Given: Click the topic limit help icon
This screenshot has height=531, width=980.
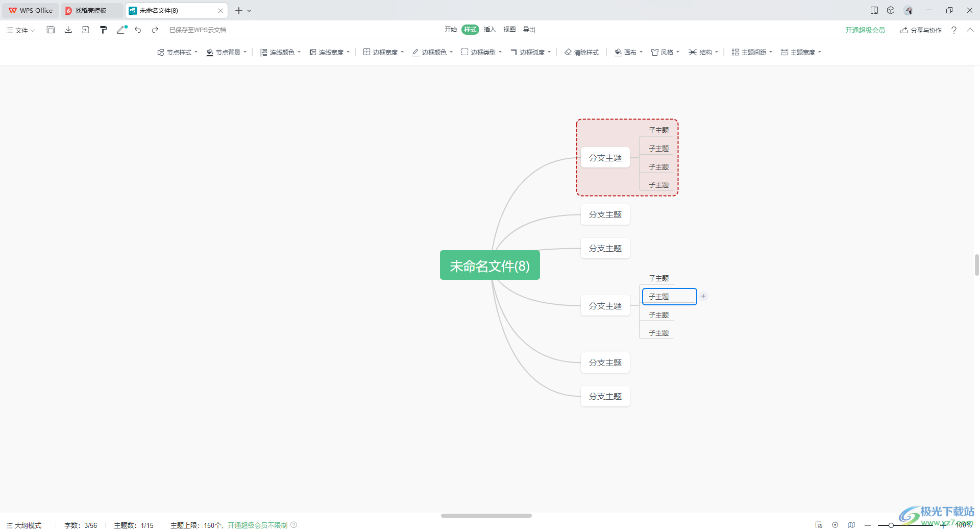Looking at the screenshot, I should click(x=294, y=525).
